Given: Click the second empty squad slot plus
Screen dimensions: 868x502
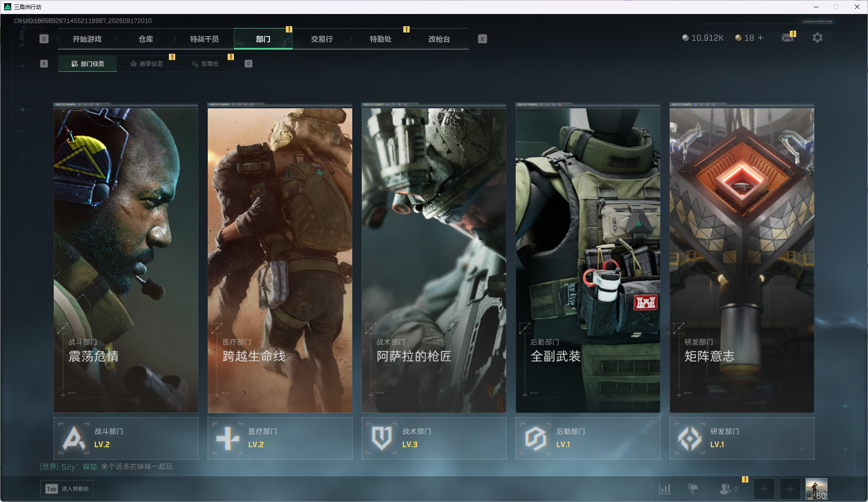Looking at the screenshot, I should (x=790, y=489).
